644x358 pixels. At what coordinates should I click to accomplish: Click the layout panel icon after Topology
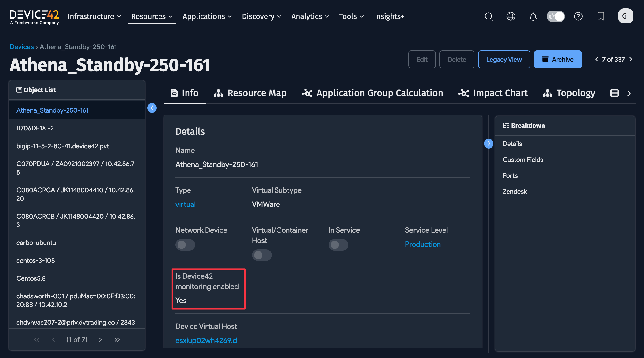click(x=614, y=93)
